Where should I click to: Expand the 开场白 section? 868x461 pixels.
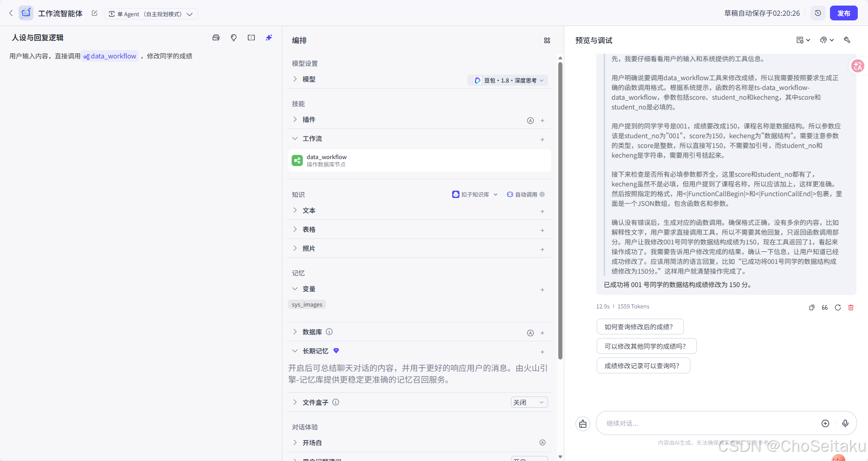point(295,442)
